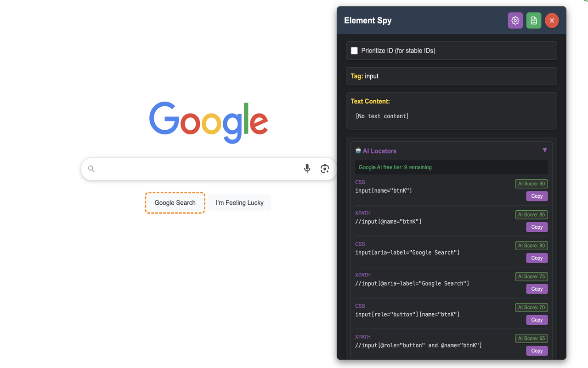Click the Prioritize ID label text
The width and height of the screenshot is (588, 368).
click(398, 51)
